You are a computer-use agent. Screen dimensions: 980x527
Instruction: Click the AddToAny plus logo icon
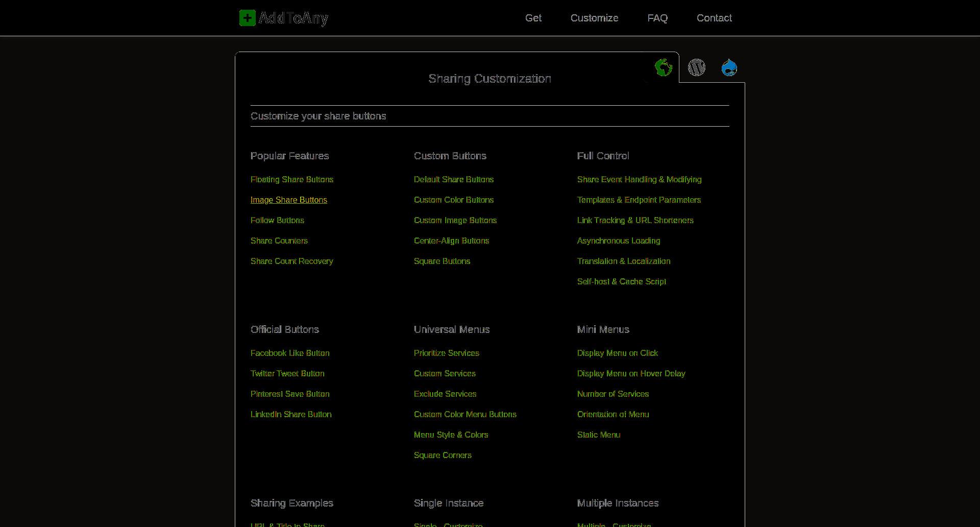247,18
